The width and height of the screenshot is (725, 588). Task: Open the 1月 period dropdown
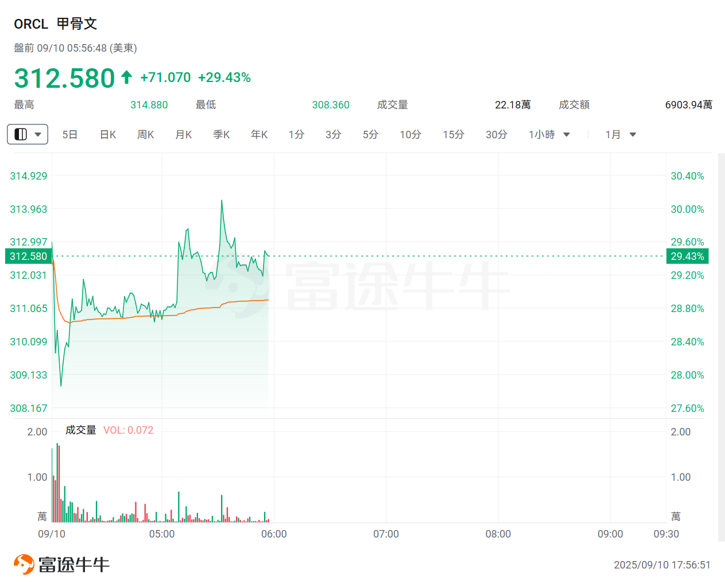[633, 134]
